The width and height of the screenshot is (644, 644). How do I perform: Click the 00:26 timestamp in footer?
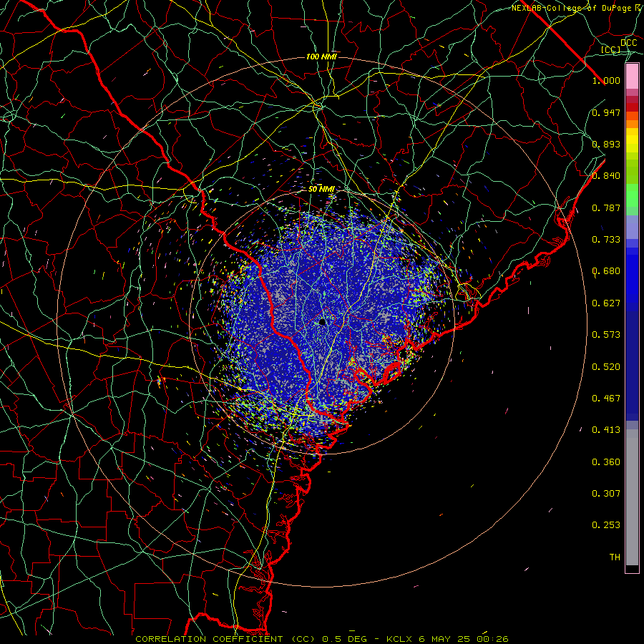492,639
